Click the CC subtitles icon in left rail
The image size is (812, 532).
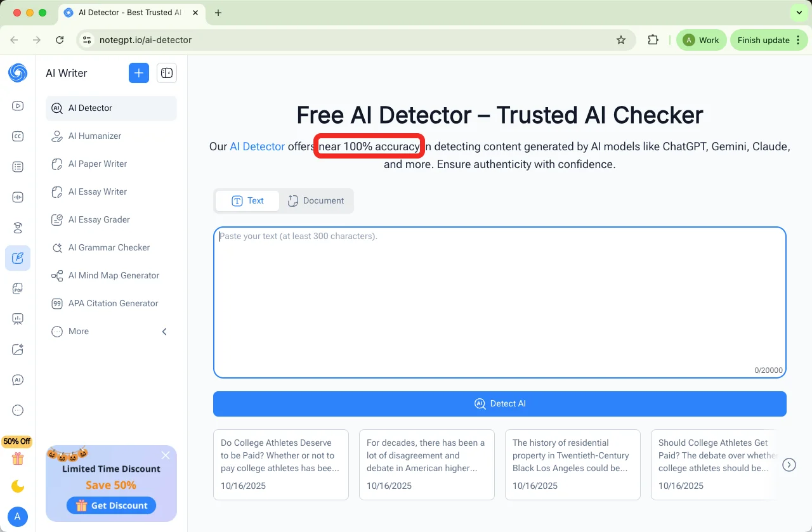pos(18,136)
